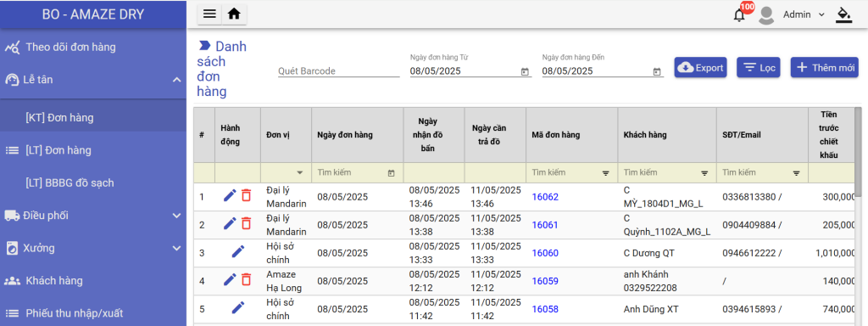Delete order 16059 using trash icon

(x=247, y=280)
